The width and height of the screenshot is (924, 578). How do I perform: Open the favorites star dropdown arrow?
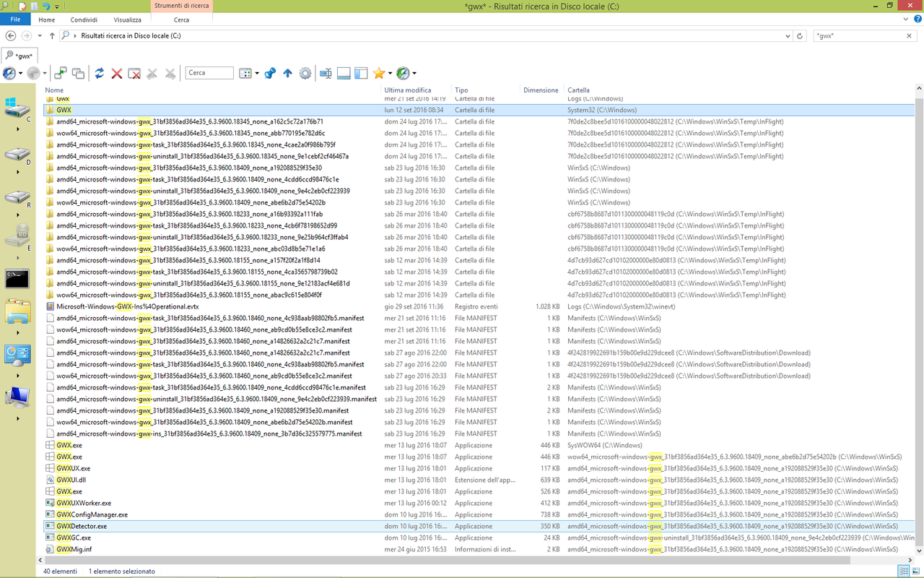click(x=390, y=74)
